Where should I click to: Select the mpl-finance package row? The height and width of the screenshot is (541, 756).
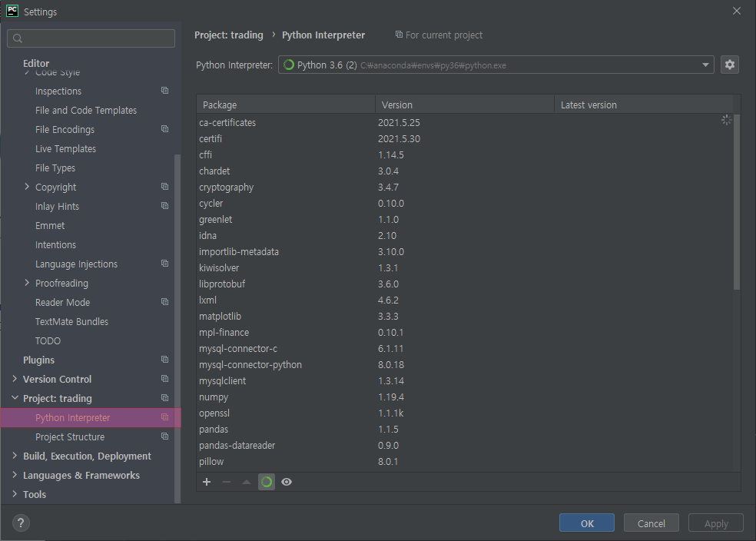(465, 332)
